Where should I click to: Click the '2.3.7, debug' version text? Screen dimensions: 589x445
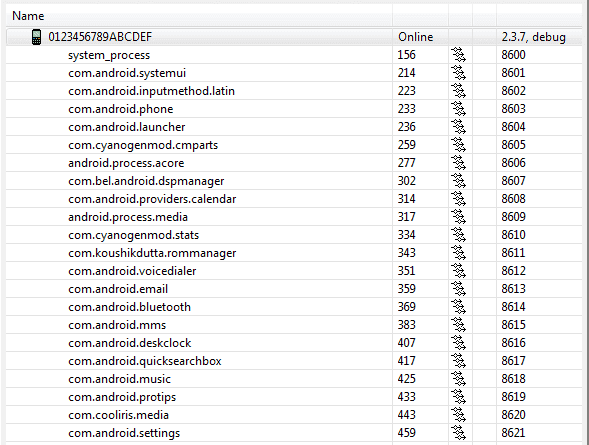(533, 37)
